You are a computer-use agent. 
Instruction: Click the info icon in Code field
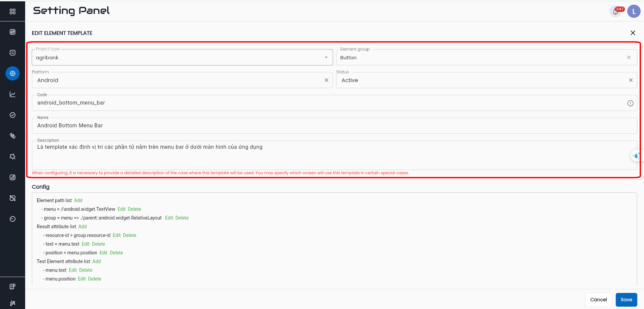point(630,103)
